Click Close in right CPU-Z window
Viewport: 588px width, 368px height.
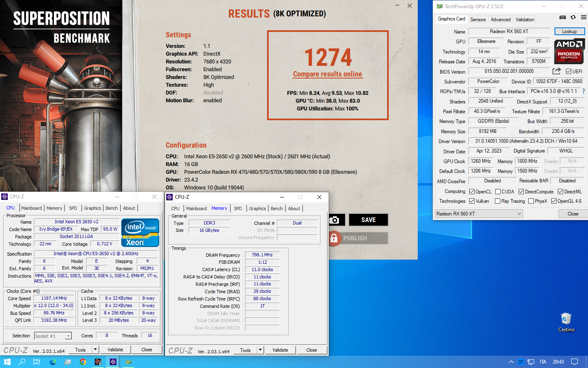(x=312, y=350)
